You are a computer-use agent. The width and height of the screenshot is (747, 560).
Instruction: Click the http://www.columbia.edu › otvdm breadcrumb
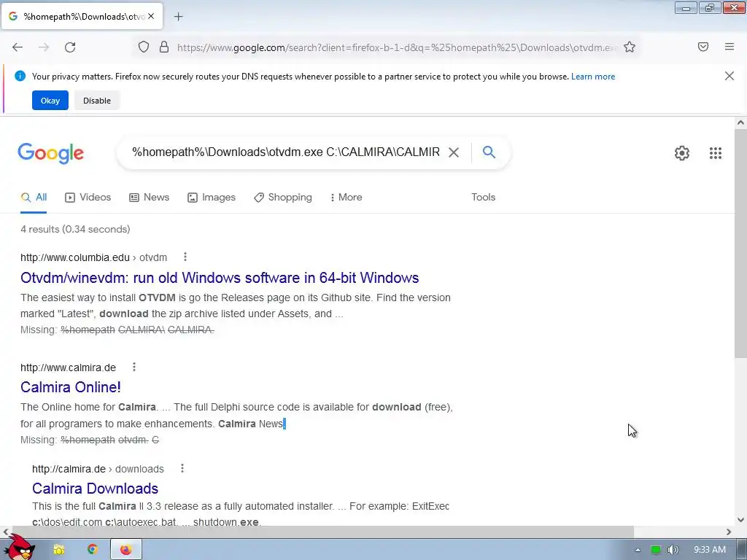click(94, 257)
